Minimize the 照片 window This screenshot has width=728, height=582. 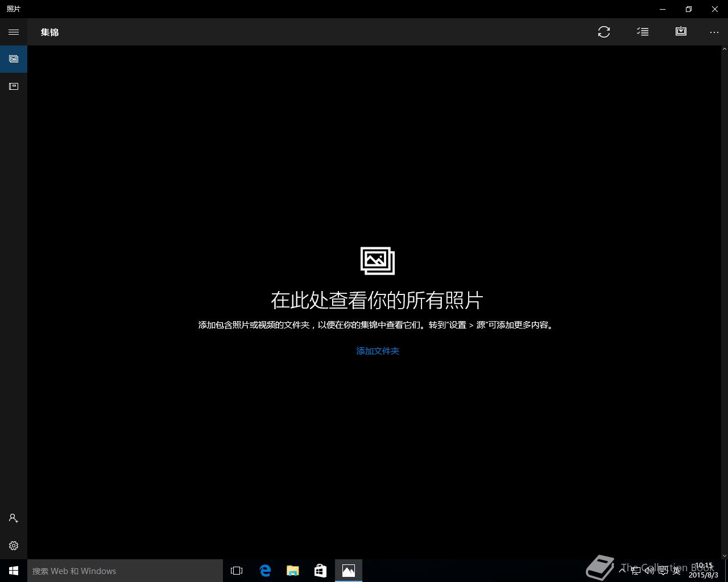pyautogui.click(x=663, y=9)
